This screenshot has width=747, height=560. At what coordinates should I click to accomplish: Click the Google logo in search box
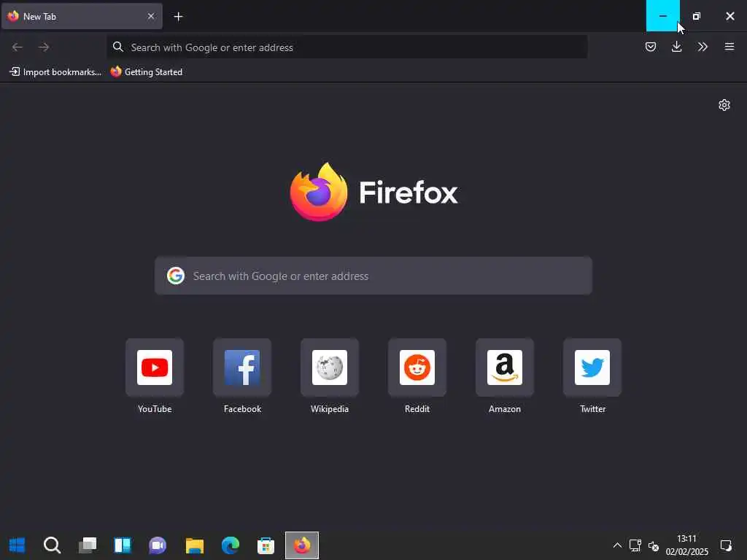point(176,276)
